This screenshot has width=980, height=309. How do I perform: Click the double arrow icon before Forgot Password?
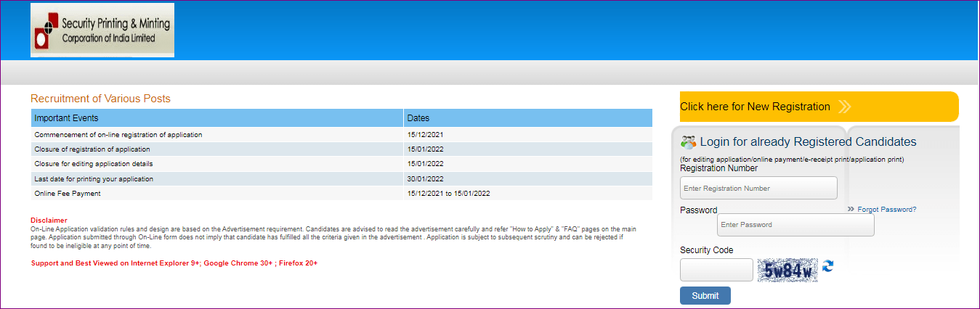coord(851,210)
